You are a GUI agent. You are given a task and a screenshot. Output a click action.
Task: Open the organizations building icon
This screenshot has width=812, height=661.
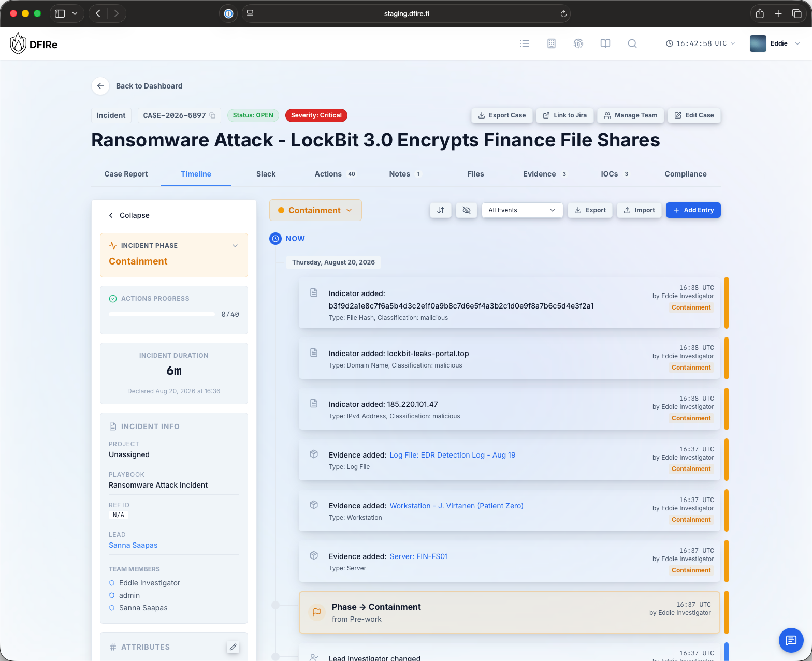click(x=552, y=43)
